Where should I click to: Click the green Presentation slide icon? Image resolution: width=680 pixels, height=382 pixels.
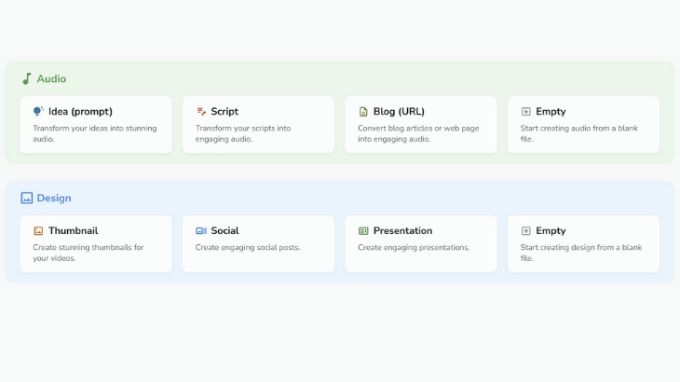click(363, 231)
